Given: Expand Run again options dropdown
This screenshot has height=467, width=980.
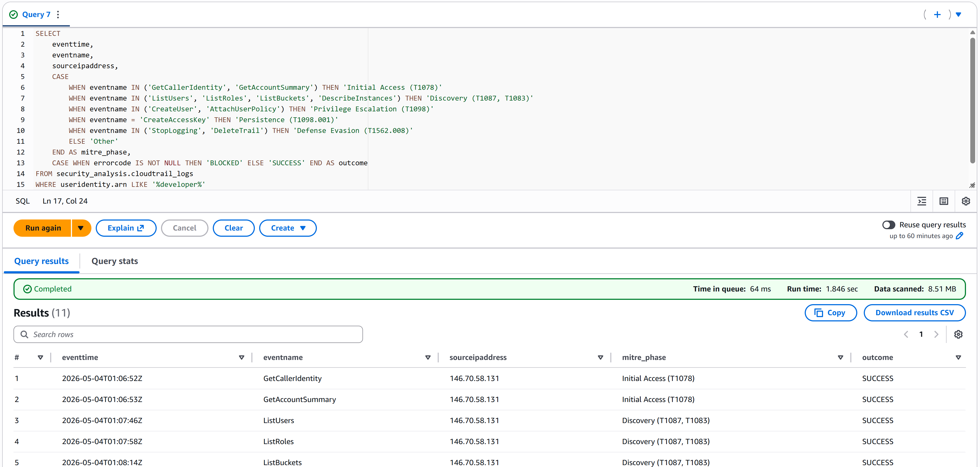Looking at the screenshot, I should (81, 228).
